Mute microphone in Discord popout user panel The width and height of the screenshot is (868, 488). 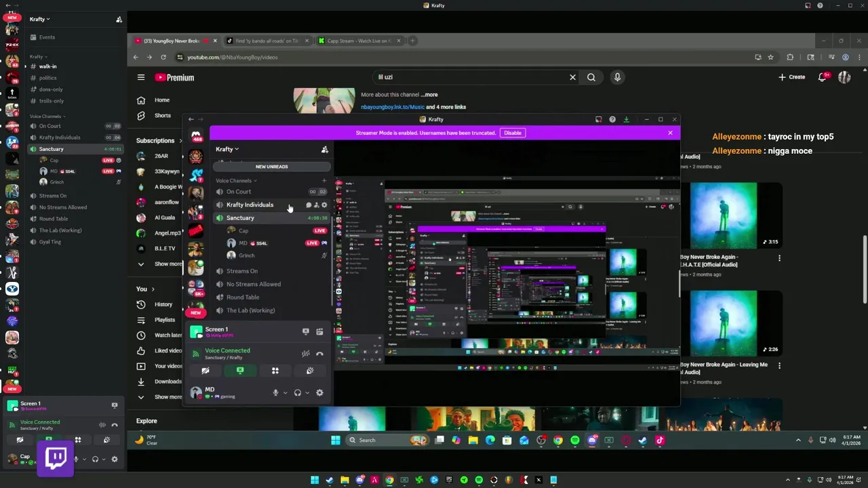pyautogui.click(x=275, y=392)
